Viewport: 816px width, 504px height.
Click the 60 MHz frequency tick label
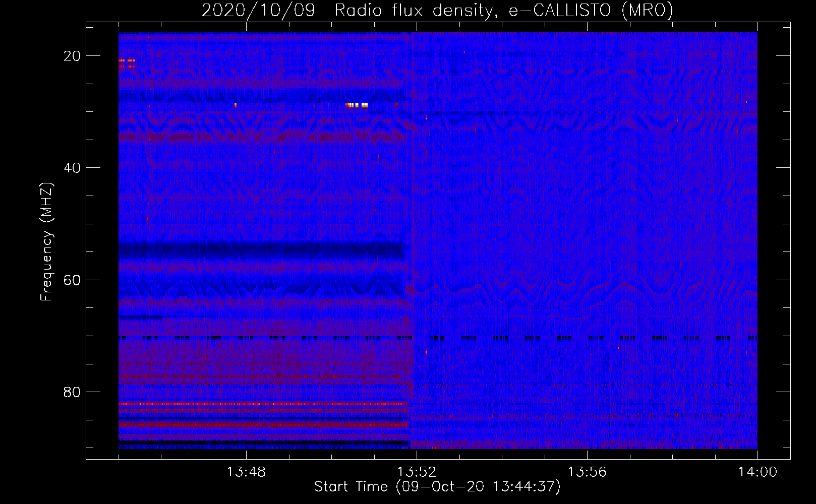click(72, 280)
